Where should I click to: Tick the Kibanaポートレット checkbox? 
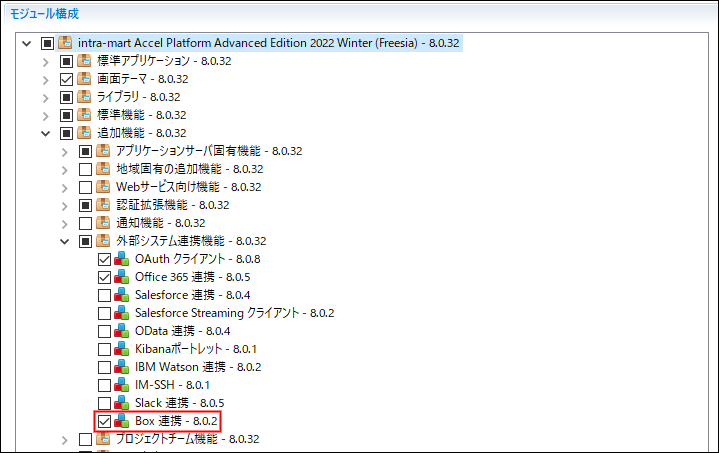104,349
